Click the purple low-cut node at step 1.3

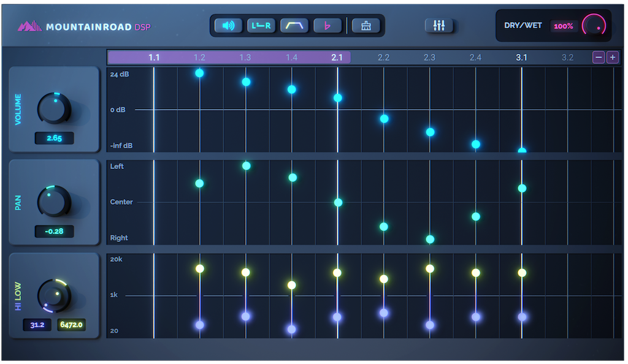(246, 316)
